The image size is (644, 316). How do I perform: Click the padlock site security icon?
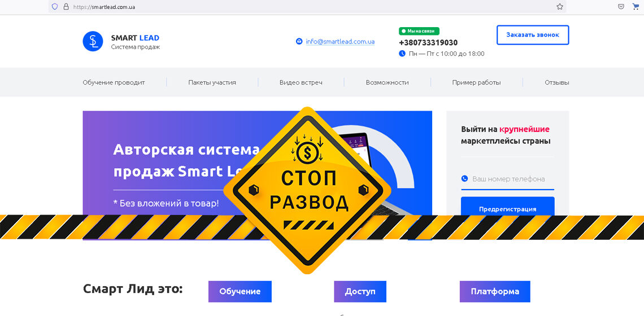tap(66, 7)
